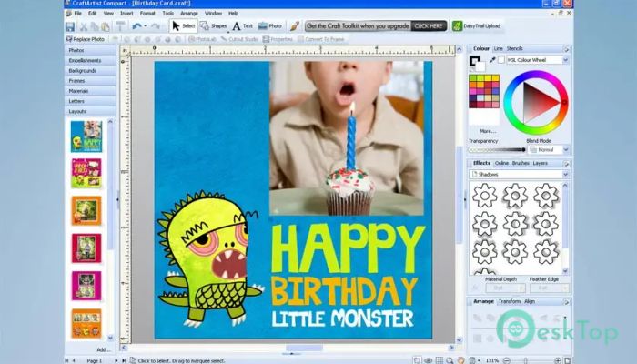Activate the Text tool
The image size is (637, 364).
pos(241,26)
